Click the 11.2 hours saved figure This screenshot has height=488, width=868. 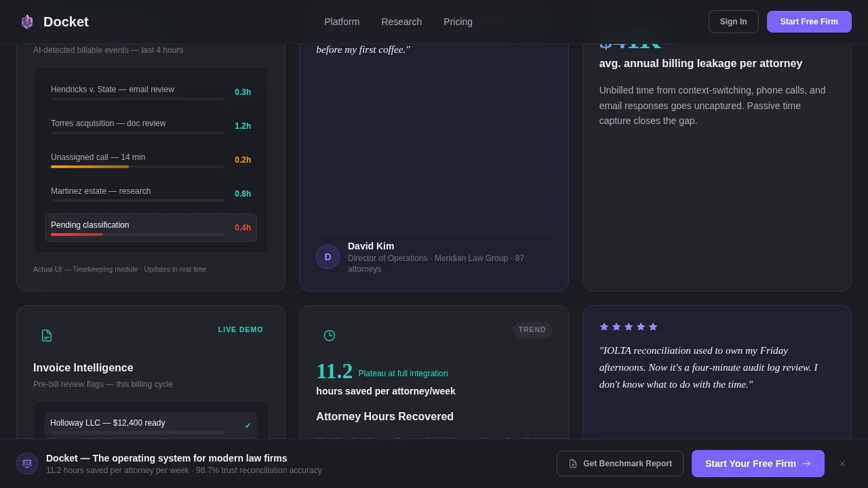point(334,371)
